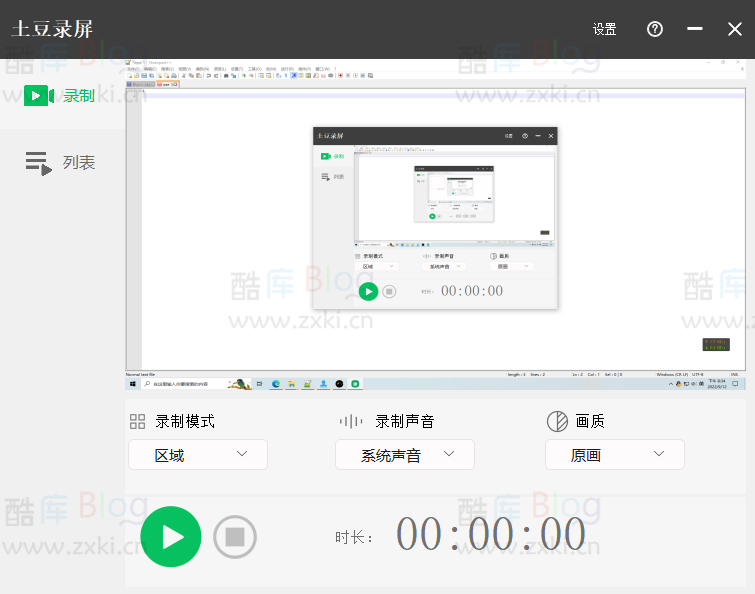Screen dimensions: 755x594
Task: Stop recording with the gray stop button
Action: point(235,537)
